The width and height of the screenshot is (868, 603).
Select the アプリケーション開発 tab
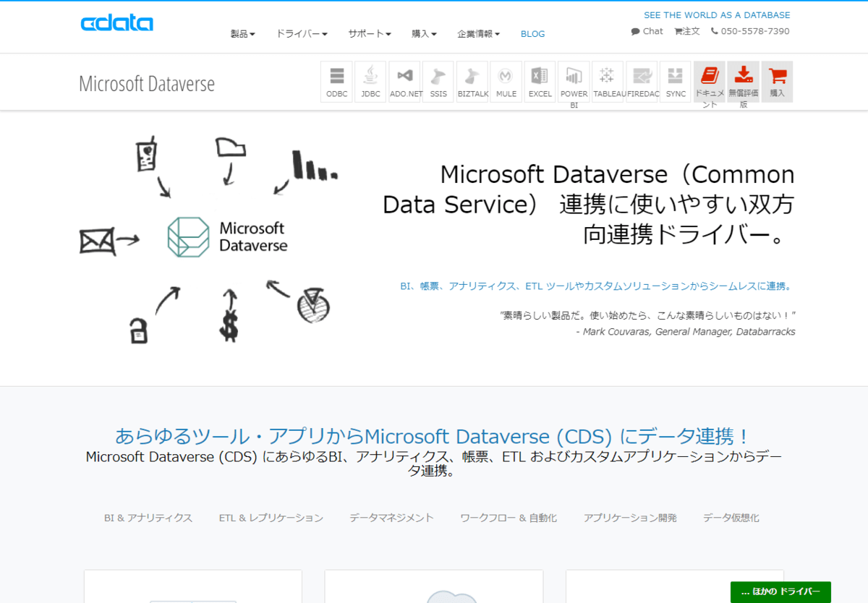(630, 518)
